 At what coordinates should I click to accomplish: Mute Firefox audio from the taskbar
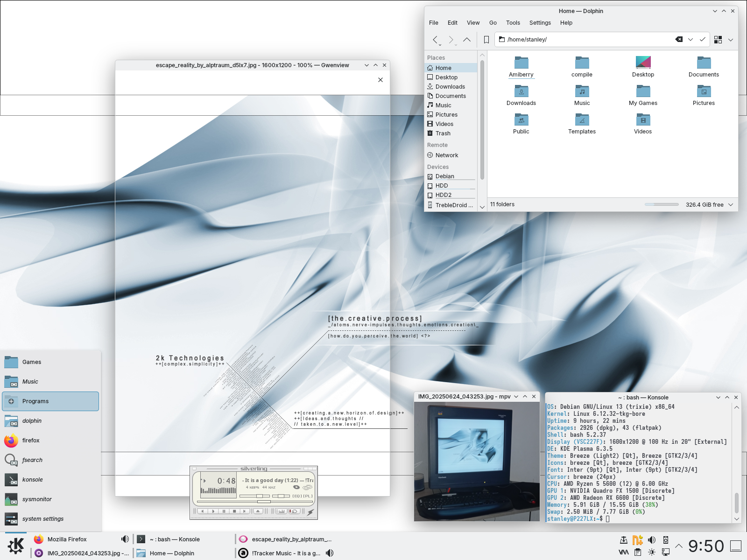[125, 539]
